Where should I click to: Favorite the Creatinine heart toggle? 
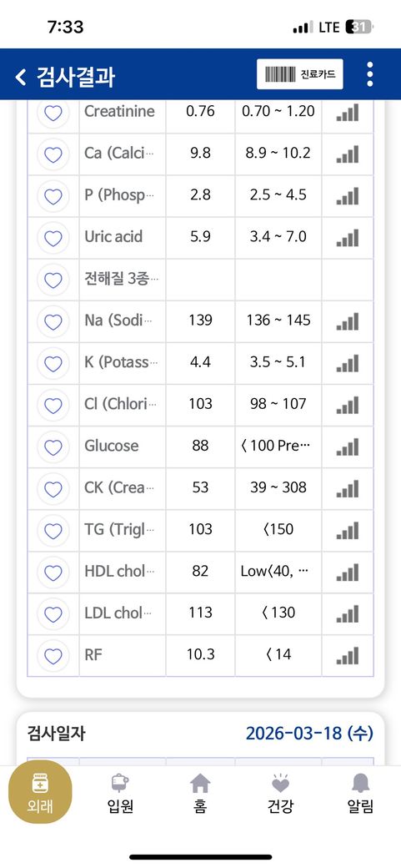pos(53,113)
